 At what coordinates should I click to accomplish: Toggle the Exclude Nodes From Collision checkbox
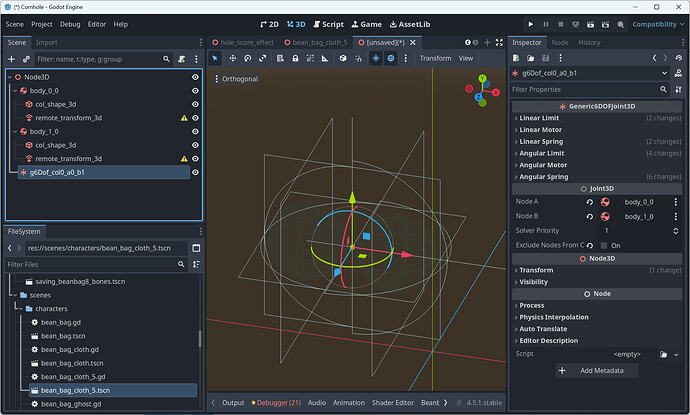(x=603, y=245)
